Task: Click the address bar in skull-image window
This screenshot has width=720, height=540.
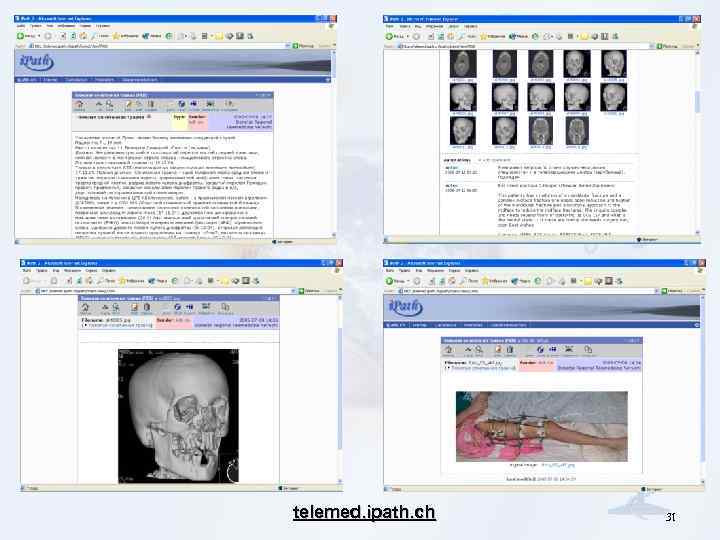Action: tap(165, 291)
